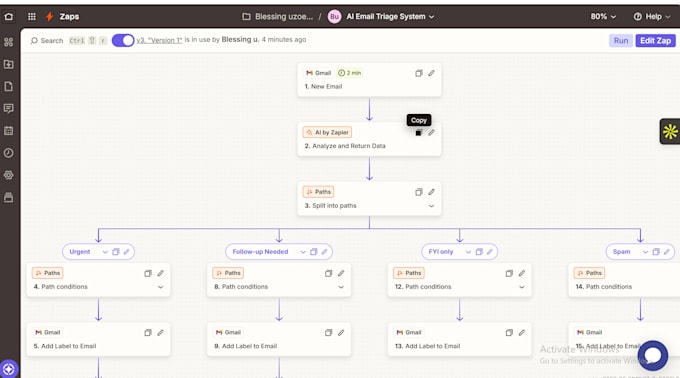Open the Spam path dropdown chevron
Image resolution: width=680 pixels, height=378 pixels.
(645, 252)
